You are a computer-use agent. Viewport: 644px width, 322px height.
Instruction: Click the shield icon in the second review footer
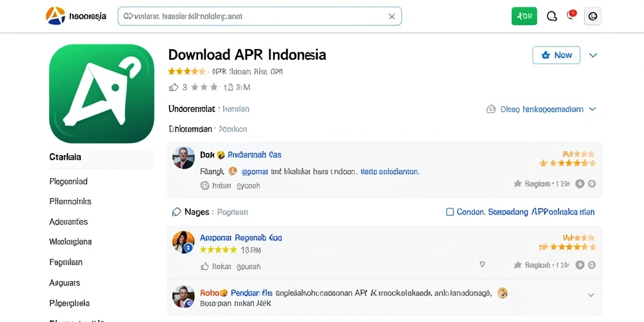point(482,265)
